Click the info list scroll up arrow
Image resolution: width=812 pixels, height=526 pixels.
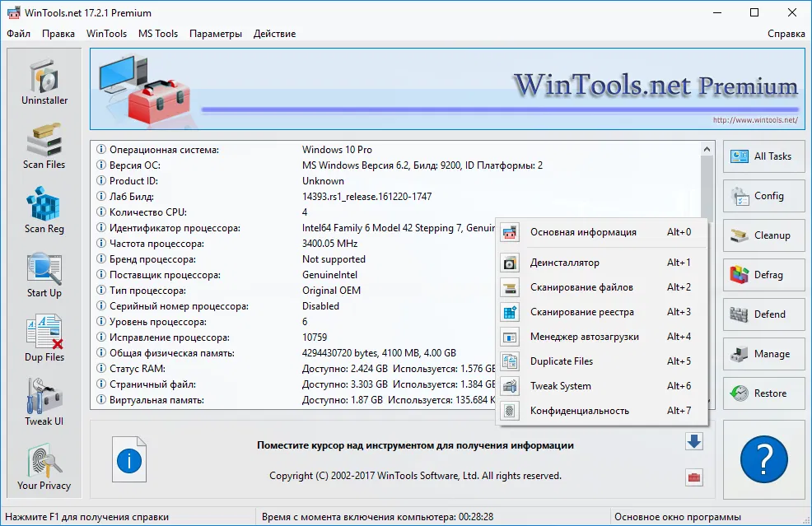(x=707, y=149)
